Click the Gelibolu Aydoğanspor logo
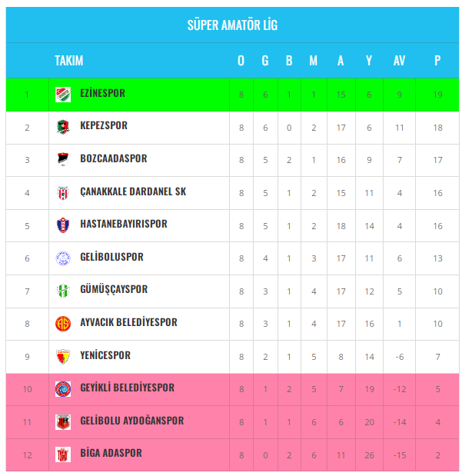The height and width of the screenshot is (476, 472). tap(62, 422)
